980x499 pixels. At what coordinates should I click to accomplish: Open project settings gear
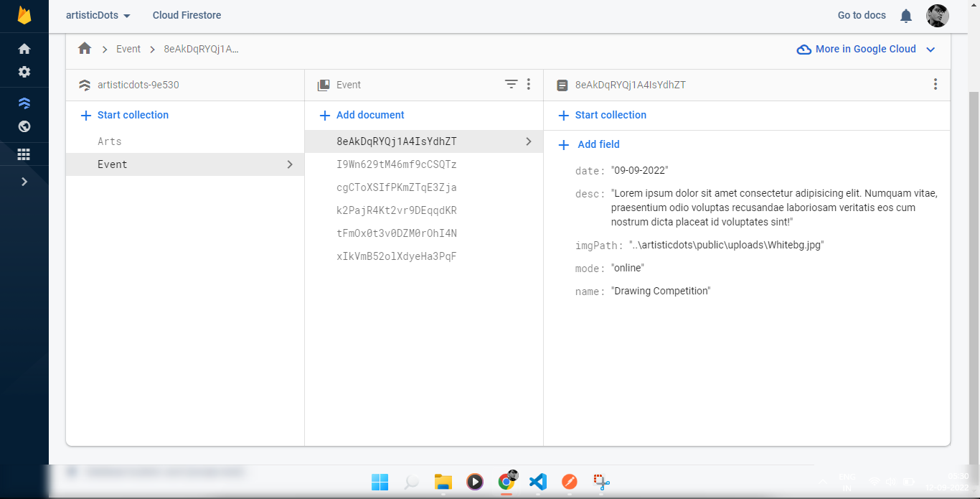click(x=24, y=72)
